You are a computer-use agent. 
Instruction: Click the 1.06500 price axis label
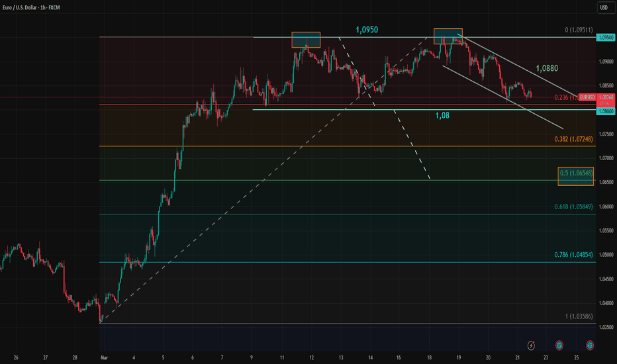click(606, 183)
